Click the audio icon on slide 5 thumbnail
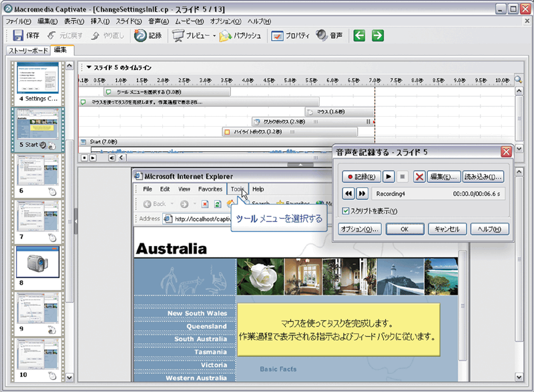This screenshot has width=534, height=392. tap(43, 145)
